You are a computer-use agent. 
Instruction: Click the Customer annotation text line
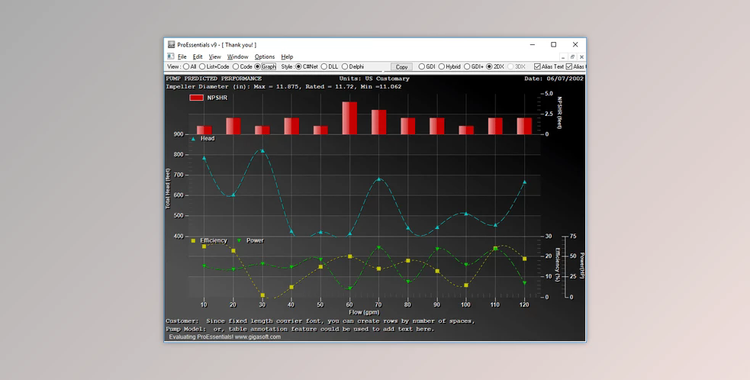[x=320, y=321]
